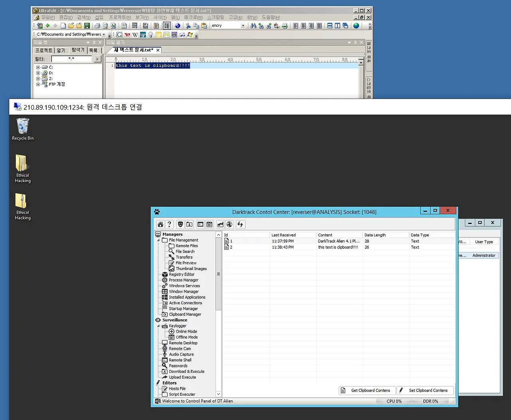The height and width of the screenshot is (420, 511).
Task: Open the 프로젝트(P) menu in UltraEdit
Action: (120, 18)
